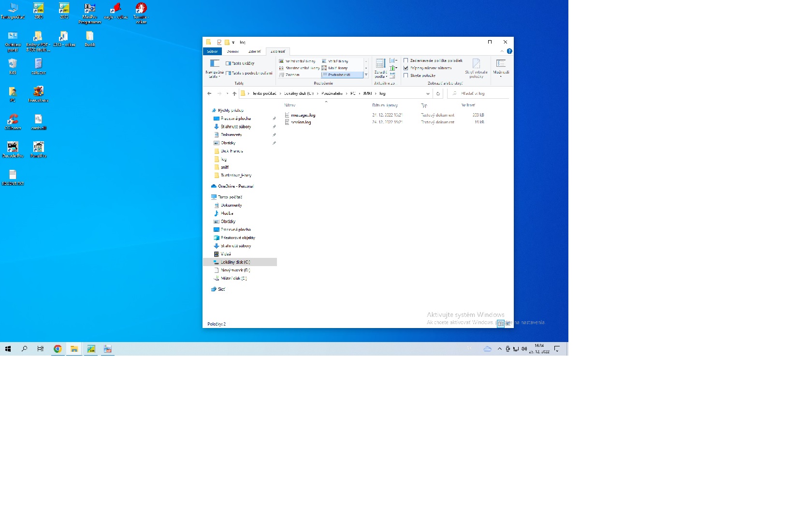Viewport: 812px width, 508px height.
Task: Click the Navigačná tabla pane icon
Action: pos(214,64)
